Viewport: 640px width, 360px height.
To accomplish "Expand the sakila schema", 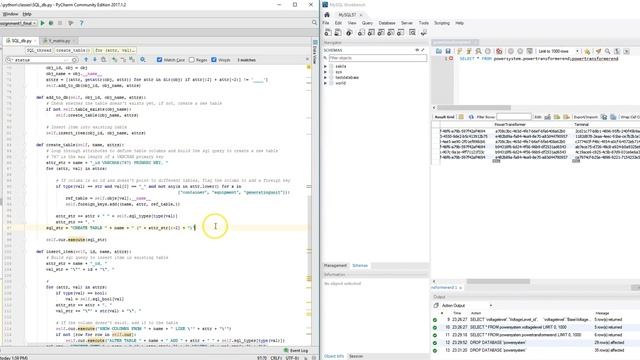I will point(325,66).
